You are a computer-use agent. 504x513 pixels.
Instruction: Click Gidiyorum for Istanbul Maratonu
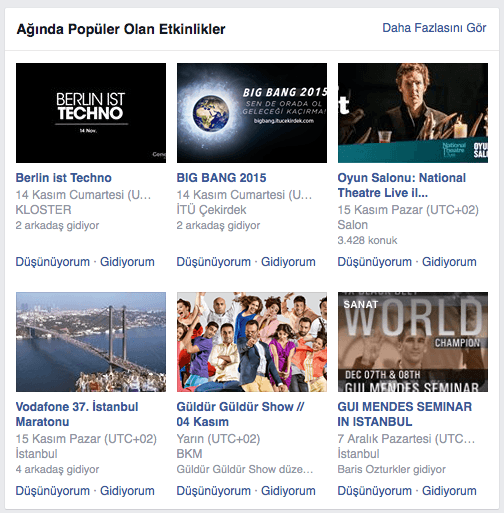tap(127, 491)
